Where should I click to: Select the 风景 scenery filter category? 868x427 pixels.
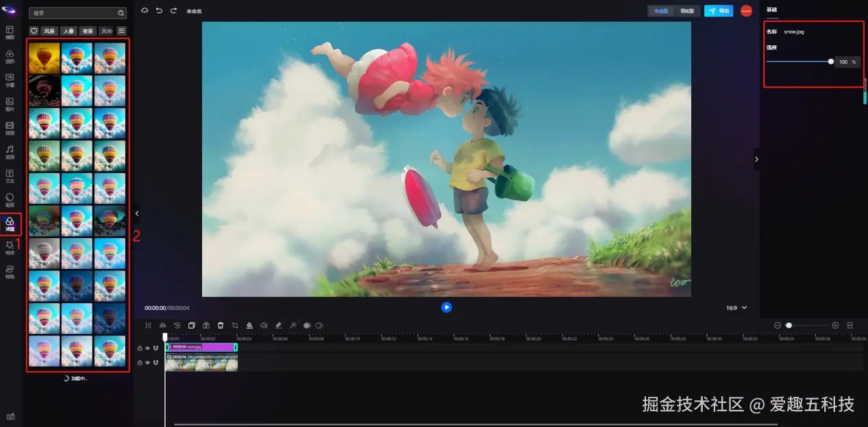(49, 31)
